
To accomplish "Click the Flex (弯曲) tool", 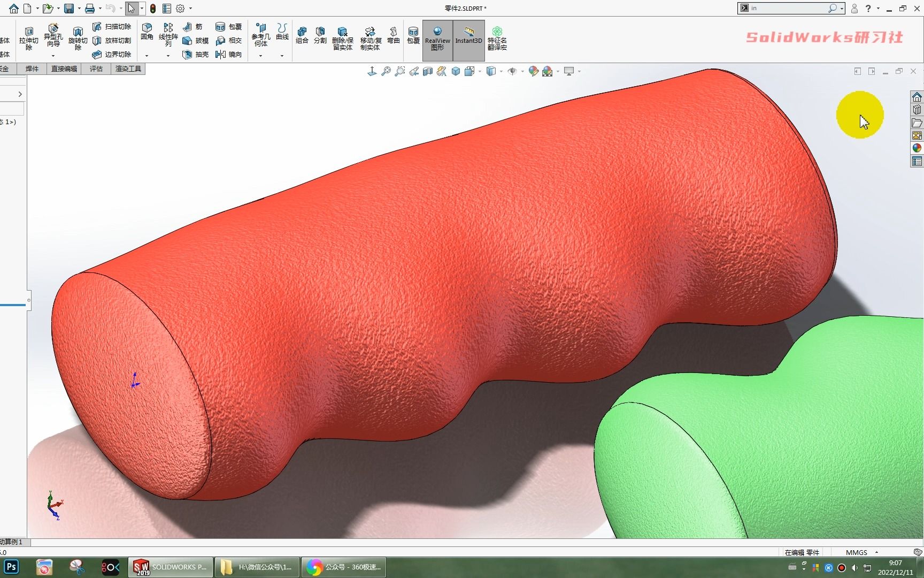I will pos(393,35).
